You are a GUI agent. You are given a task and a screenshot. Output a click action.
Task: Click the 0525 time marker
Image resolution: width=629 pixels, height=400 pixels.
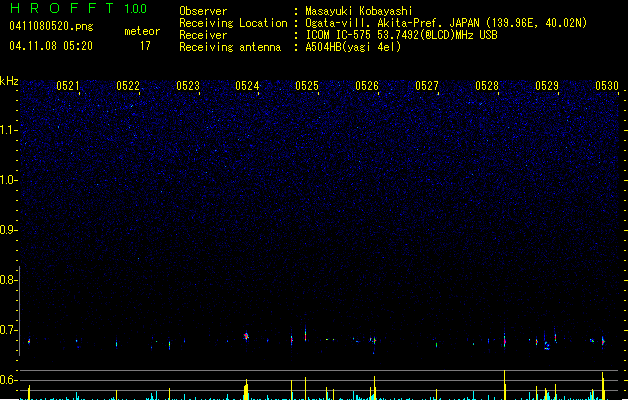(x=307, y=86)
